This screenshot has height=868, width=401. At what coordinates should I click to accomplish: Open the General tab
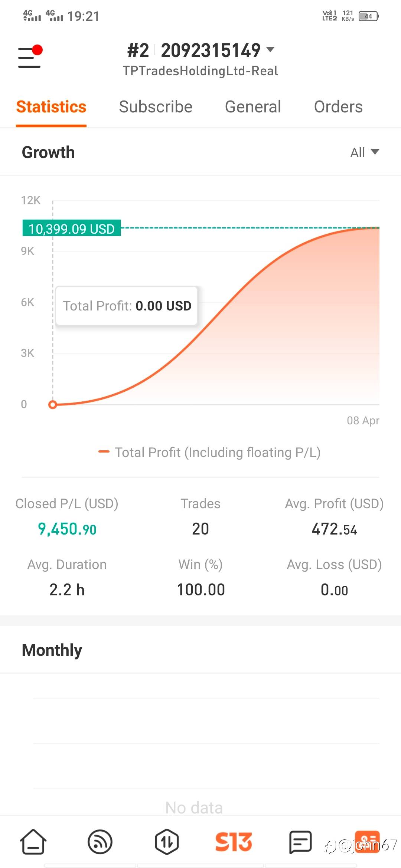point(253,107)
